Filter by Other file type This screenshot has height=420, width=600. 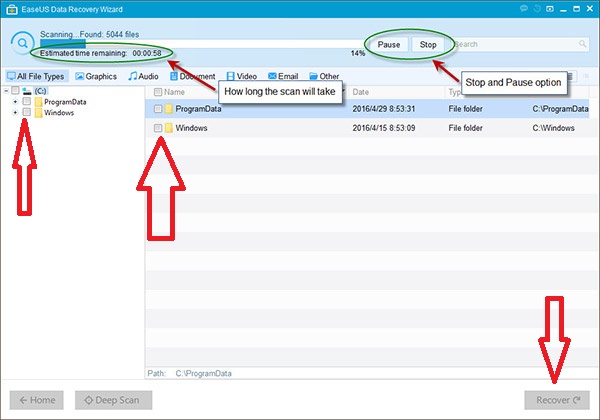(x=324, y=76)
